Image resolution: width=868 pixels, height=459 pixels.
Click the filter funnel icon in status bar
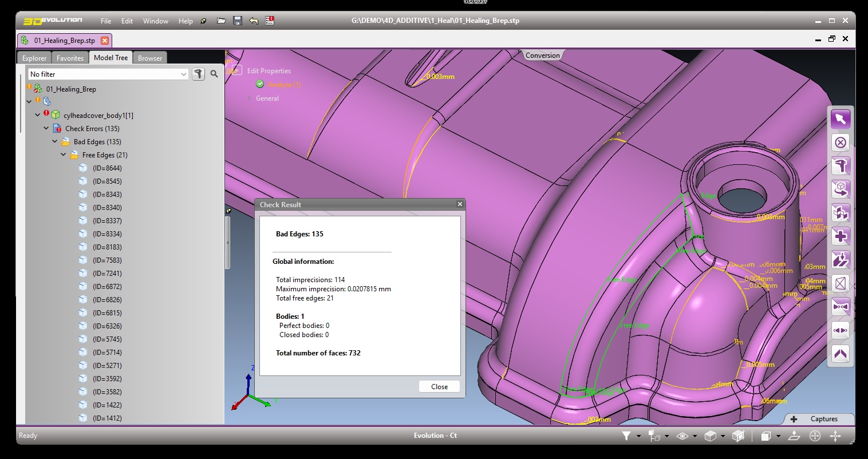coord(627,436)
